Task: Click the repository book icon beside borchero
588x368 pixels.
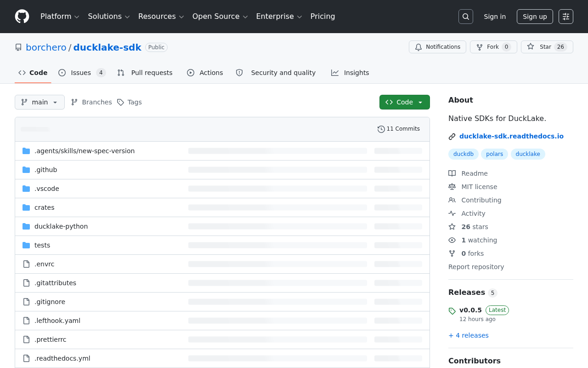Action: point(18,47)
